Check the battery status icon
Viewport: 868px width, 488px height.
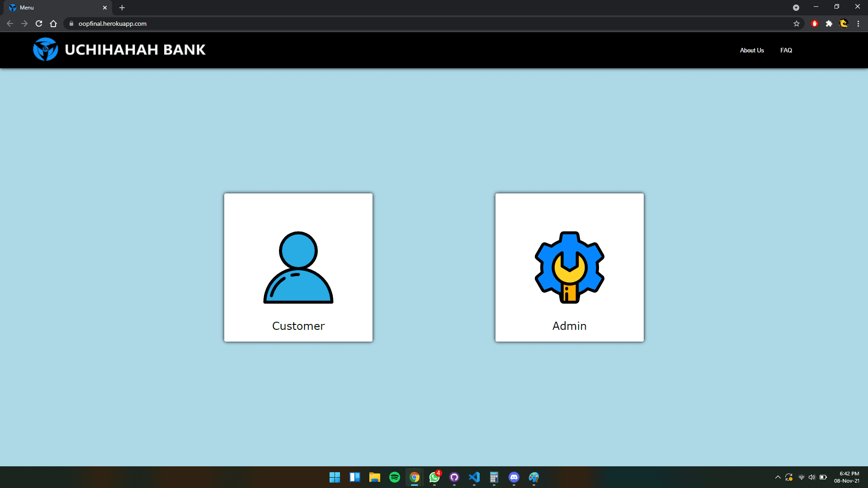click(x=823, y=477)
